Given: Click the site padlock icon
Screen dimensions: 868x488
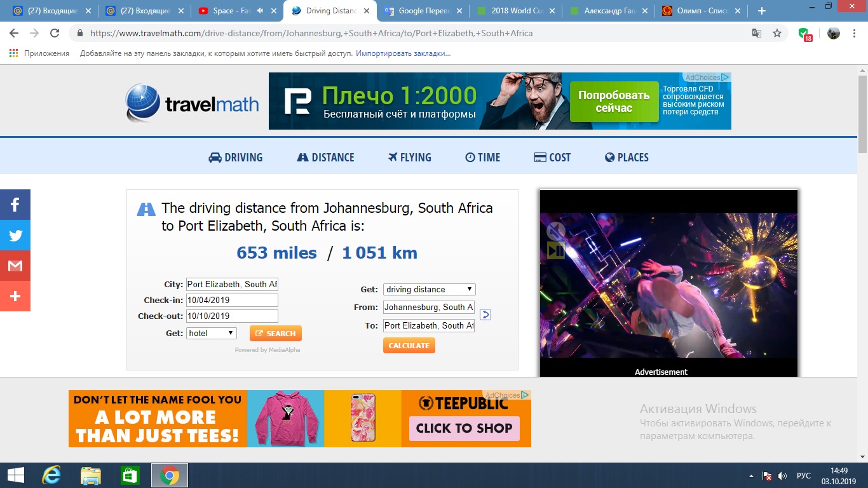Looking at the screenshot, I should click(80, 33).
